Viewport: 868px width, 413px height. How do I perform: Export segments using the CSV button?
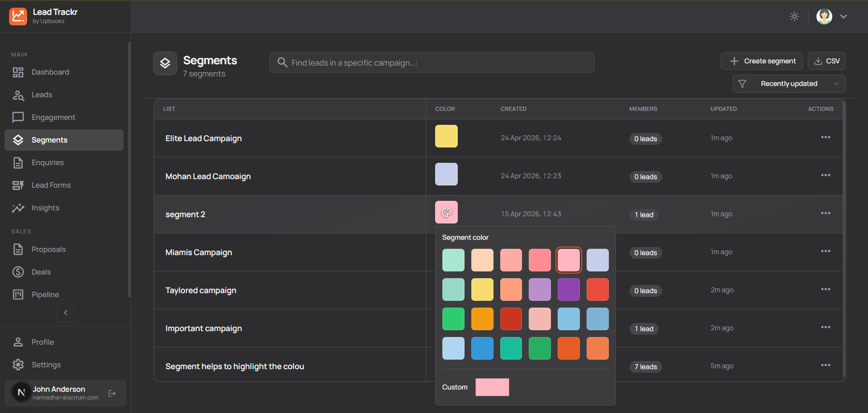click(826, 61)
